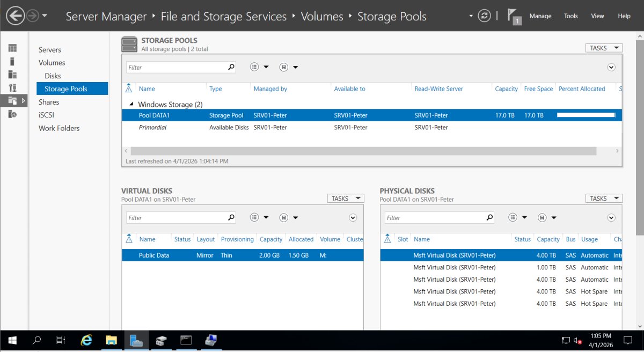Sort storage pools by Capacity column

tap(506, 89)
